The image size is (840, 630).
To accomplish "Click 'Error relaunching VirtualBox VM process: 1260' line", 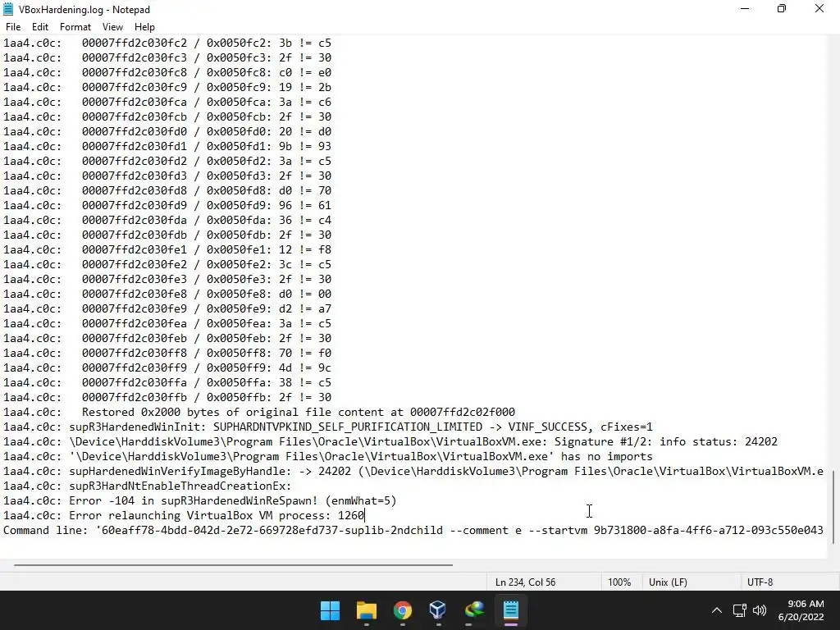I will click(184, 515).
